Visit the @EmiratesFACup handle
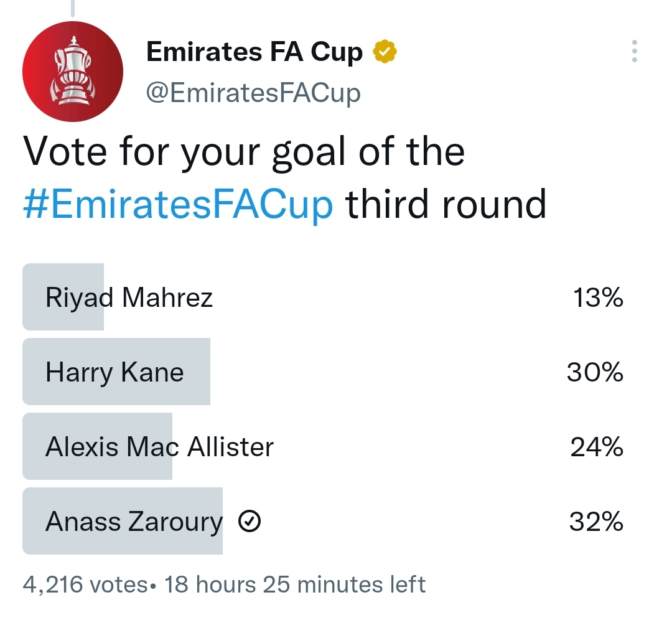Screen dimensions: 672x628 (x=253, y=93)
